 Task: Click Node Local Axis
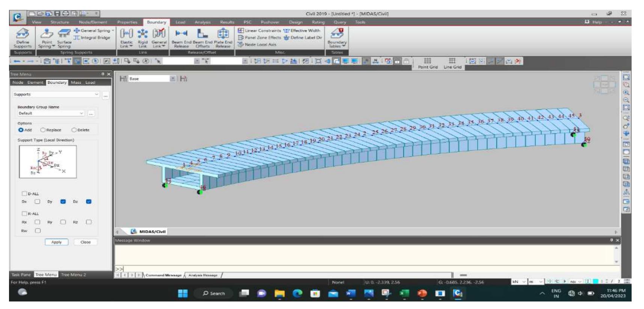pos(257,44)
